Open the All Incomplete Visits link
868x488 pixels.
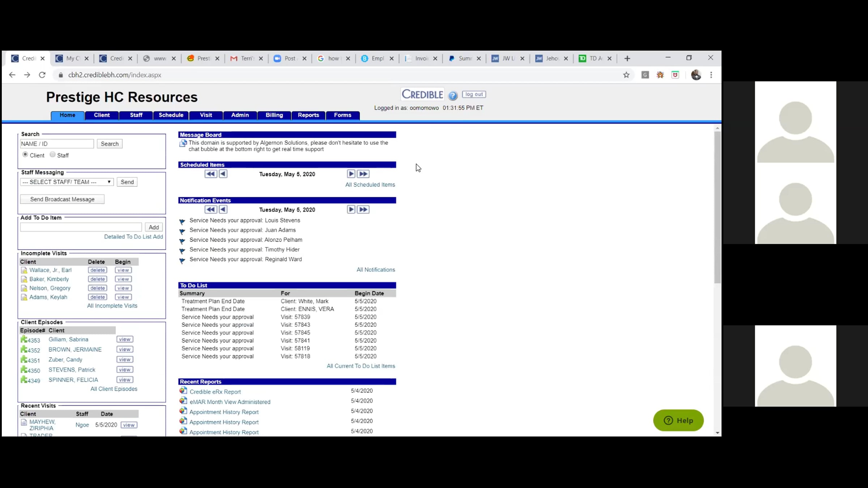coord(112,306)
